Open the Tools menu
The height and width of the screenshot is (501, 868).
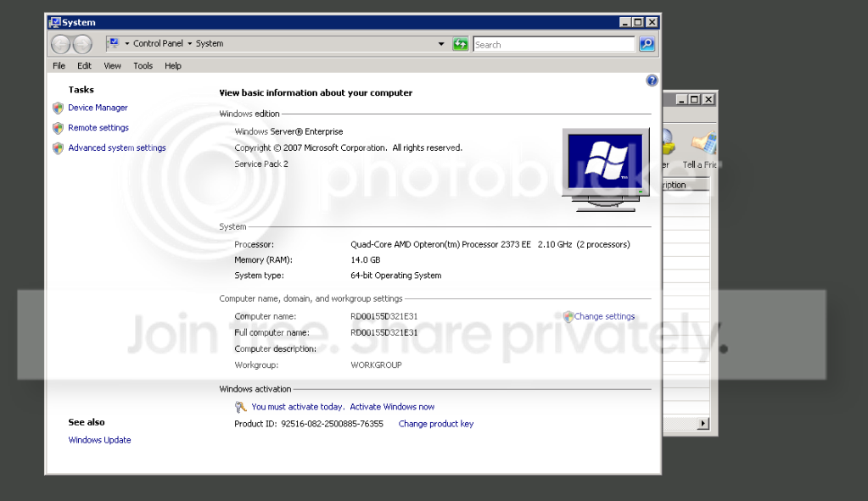[x=143, y=66]
